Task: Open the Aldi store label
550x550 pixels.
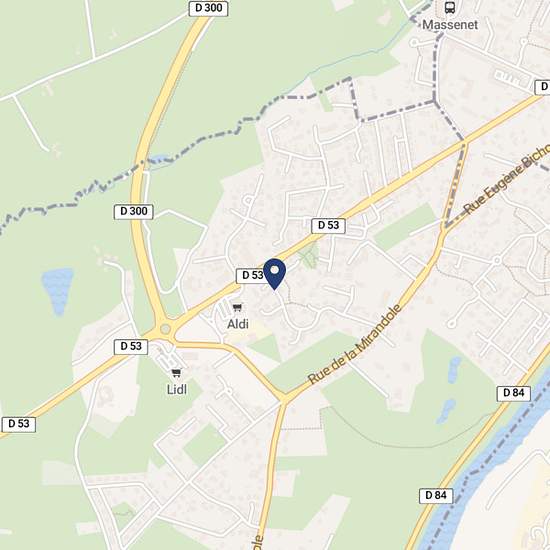Action: [x=238, y=324]
